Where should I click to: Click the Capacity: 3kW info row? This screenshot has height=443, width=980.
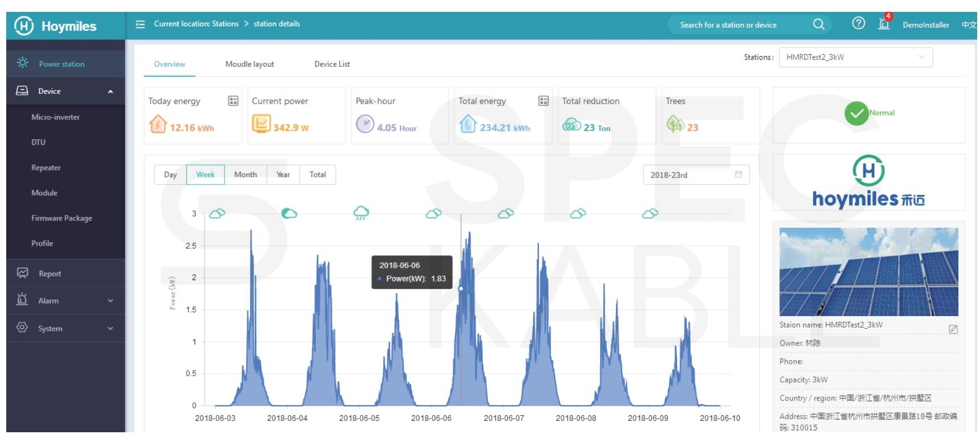[868, 380]
